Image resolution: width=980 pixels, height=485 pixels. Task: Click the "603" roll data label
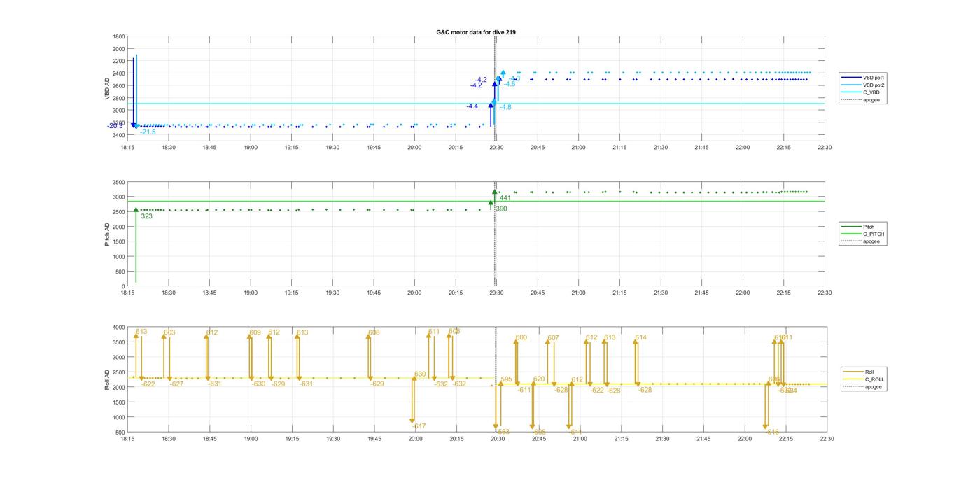point(169,333)
